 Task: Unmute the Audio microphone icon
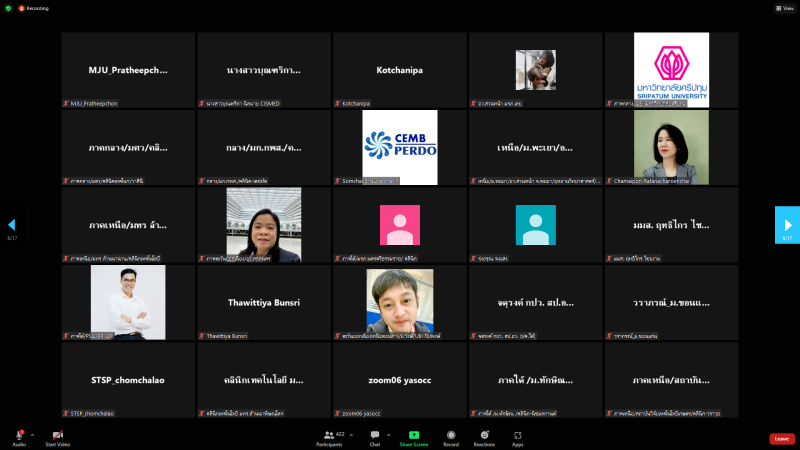pos(19,435)
